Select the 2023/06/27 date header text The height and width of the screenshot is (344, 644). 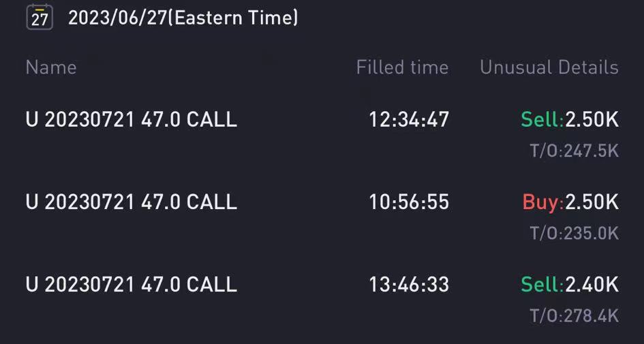coord(117,18)
